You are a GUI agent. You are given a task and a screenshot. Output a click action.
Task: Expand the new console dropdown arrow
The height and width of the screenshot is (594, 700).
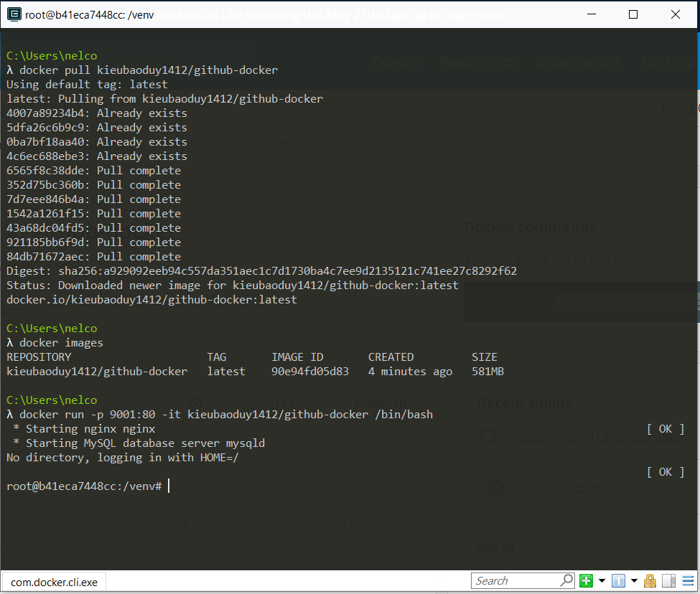[602, 580]
